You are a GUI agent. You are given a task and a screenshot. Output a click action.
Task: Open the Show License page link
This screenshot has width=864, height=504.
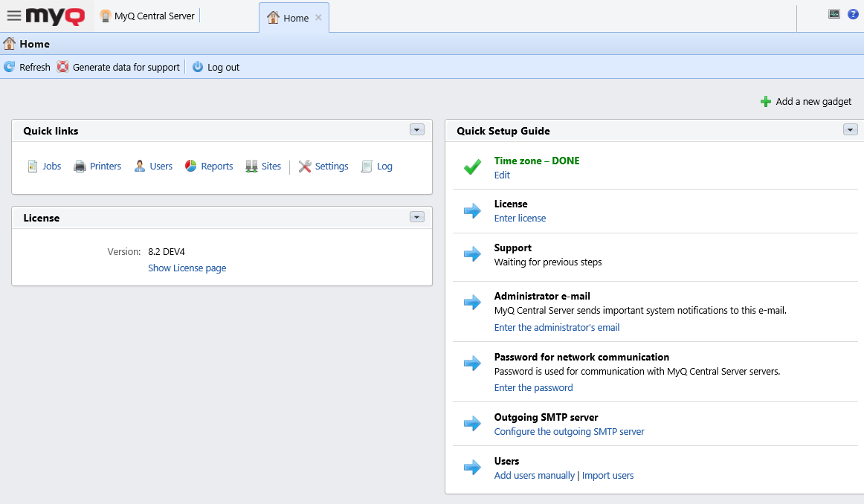click(187, 268)
